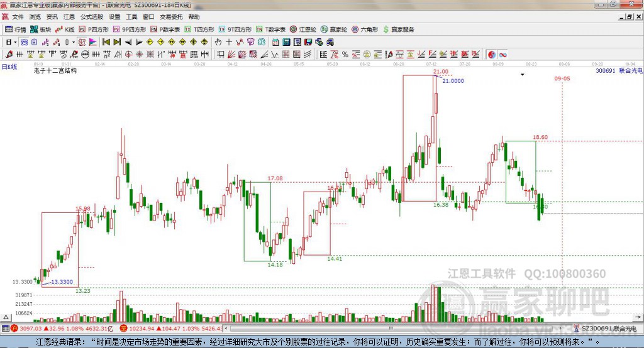Screen dimensions: 644x348
Task: Jump to last bar icon
Action: [117, 42]
